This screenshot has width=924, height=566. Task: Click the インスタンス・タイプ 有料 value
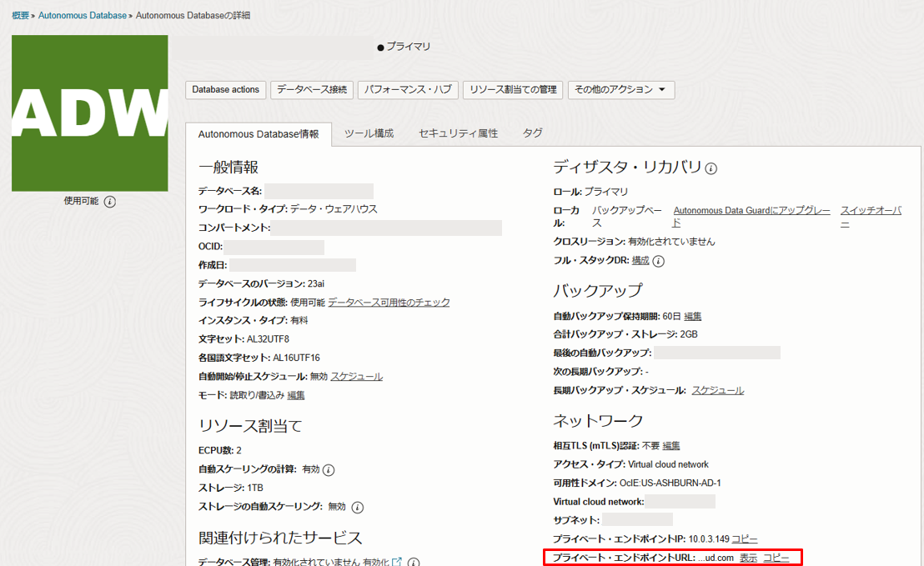(299, 320)
